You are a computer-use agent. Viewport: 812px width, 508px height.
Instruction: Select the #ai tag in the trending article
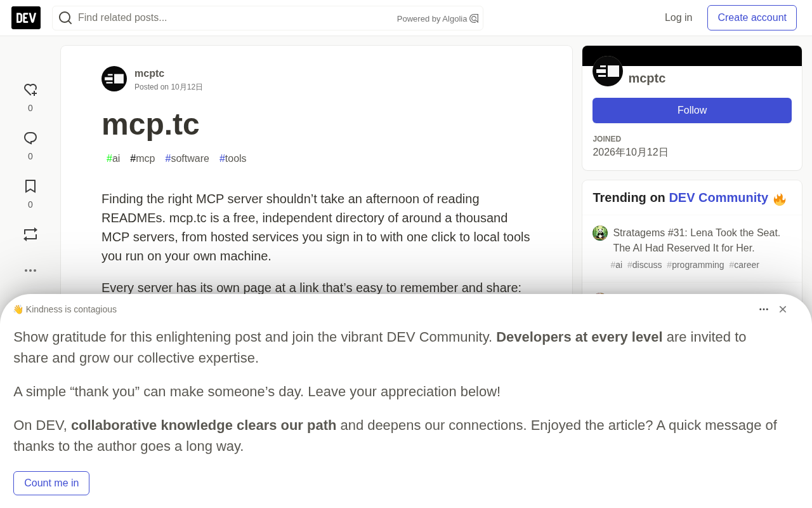[617, 265]
